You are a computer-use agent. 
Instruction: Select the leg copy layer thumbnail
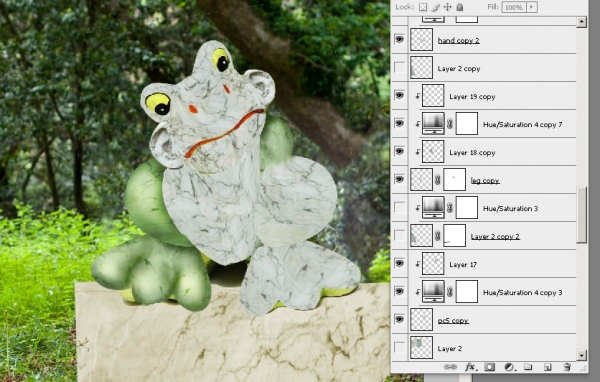point(421,179)
